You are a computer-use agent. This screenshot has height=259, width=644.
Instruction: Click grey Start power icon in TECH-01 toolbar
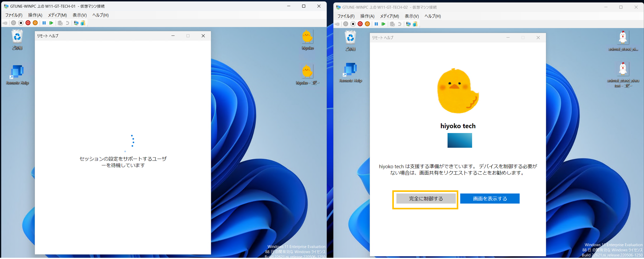tap(13, 23)
